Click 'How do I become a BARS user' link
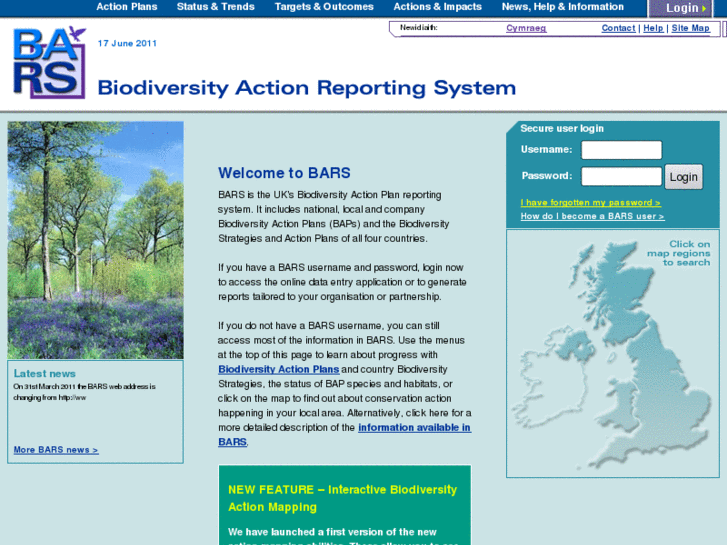The width and height of the screenshot is (727, 545). (592, 216)
